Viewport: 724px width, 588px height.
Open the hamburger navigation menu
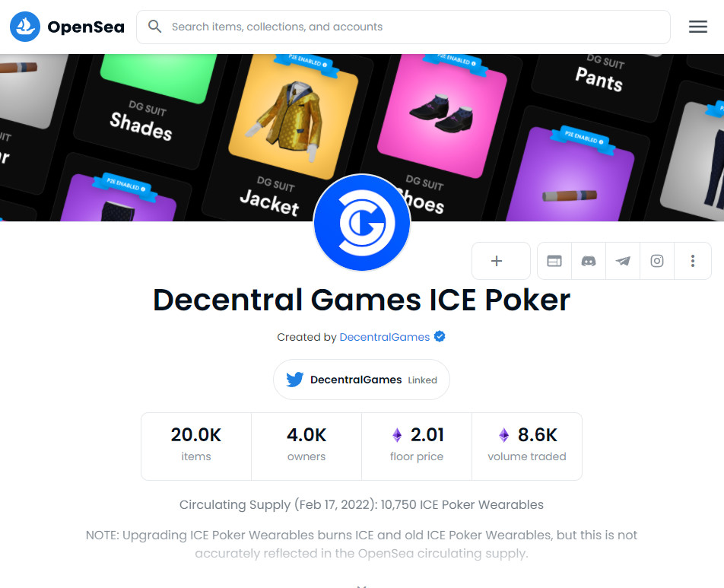click(697, 27)
